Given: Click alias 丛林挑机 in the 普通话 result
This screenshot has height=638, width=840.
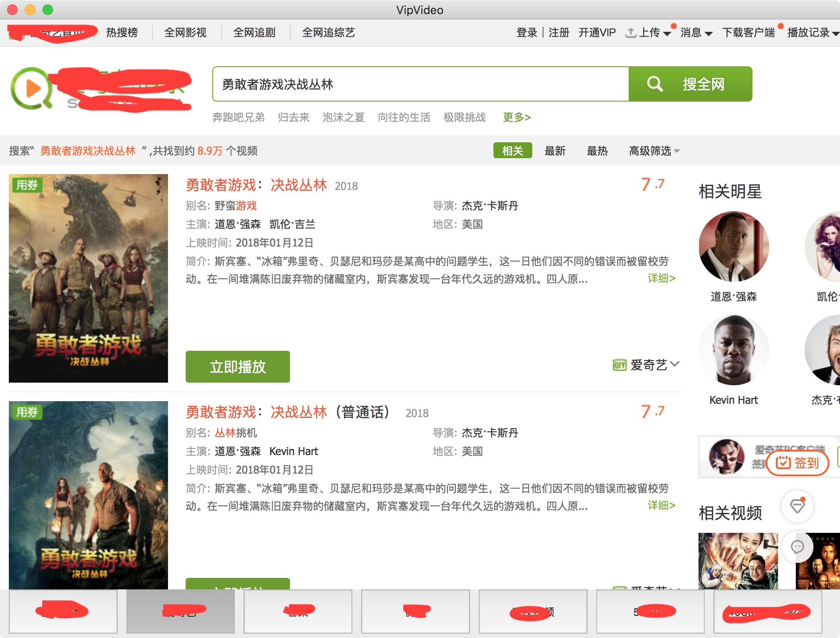Looking at the screenshot, I should pos(236,433).
